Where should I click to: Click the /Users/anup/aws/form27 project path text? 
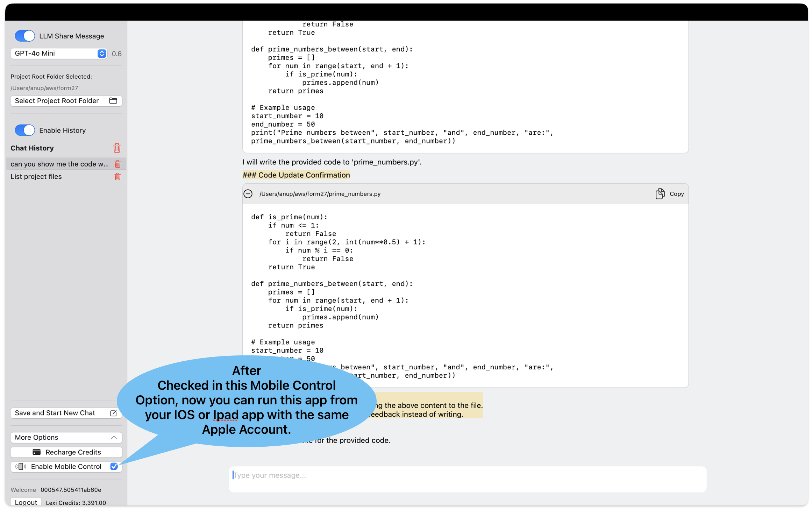(x=44, y=88)
